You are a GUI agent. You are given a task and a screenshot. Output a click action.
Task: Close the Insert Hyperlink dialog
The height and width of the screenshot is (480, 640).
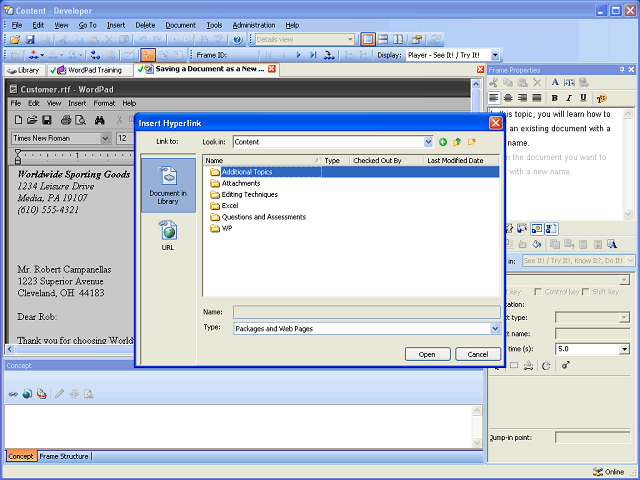[x=496, y=123]
